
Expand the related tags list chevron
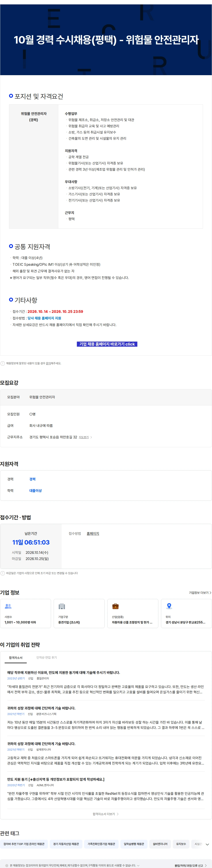[207, 844]
